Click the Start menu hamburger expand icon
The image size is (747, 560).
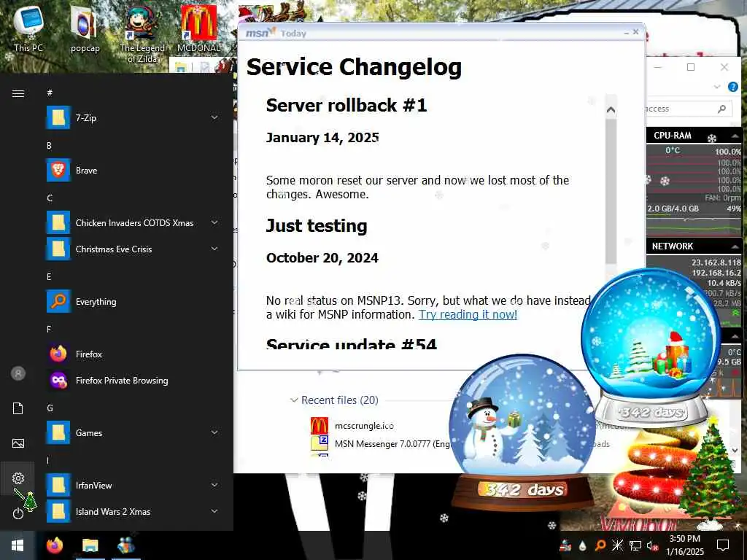[x=18, y=93]
